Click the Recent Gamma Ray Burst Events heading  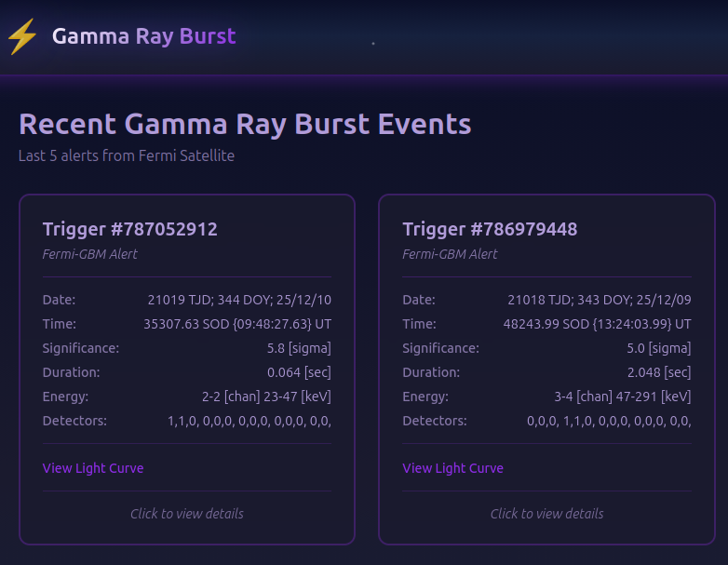coord(245,125)
